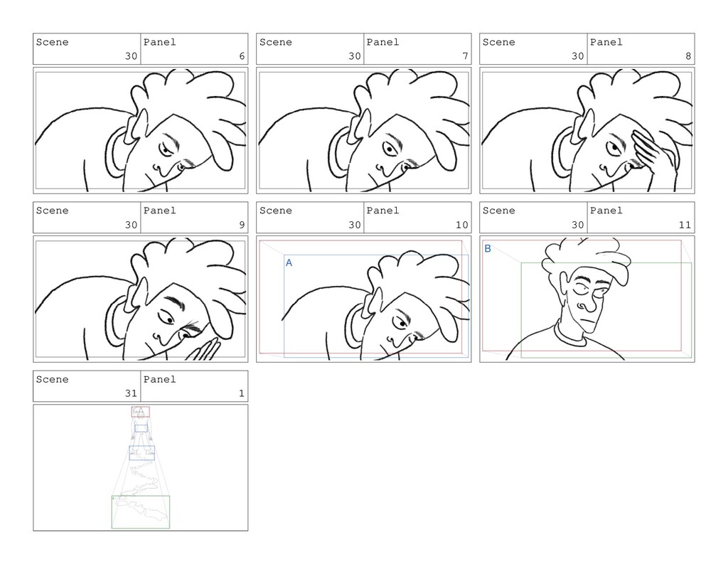728x564 pixels.
Task: Click the Scene 31 header field
Action: [87, 386]
